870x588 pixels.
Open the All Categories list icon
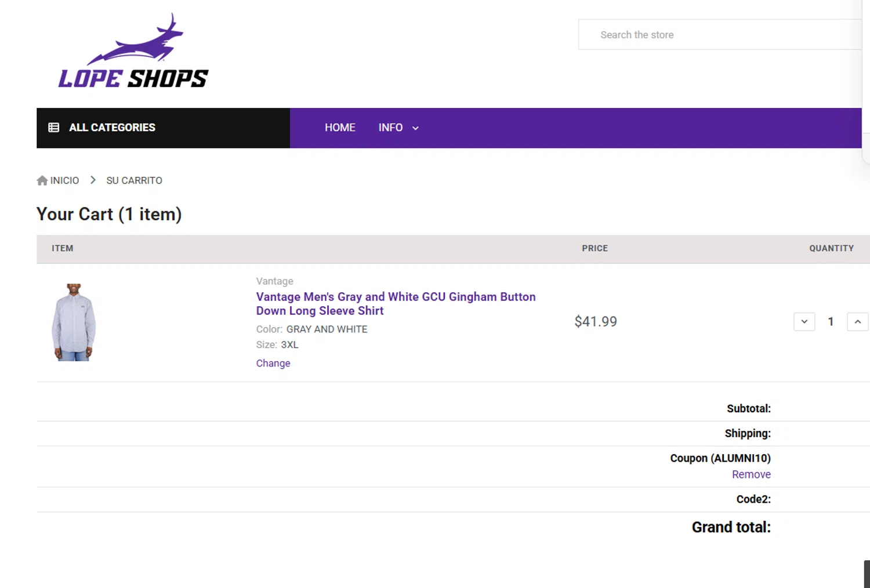(x=53, y=128)
